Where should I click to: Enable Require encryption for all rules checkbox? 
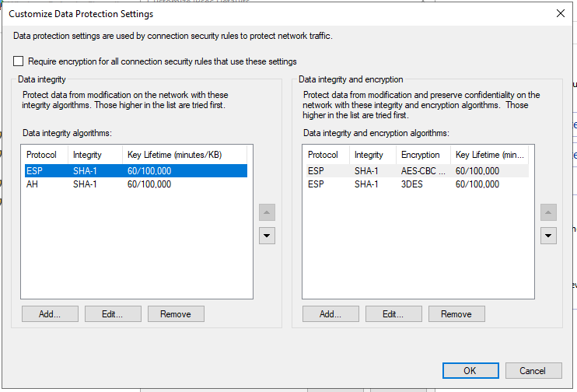point(19,61)
